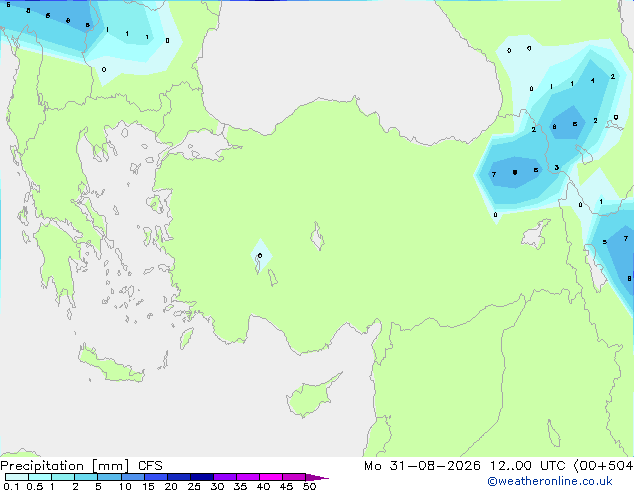634x490 pixels.
Task: Click the 'CFS' model label
Action: coord(150,466)
